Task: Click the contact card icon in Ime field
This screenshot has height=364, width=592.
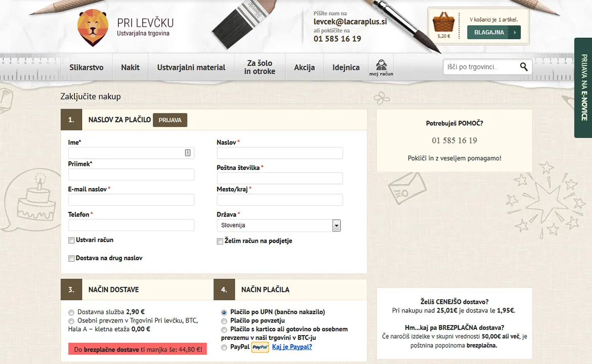Action: pos(188,153)
